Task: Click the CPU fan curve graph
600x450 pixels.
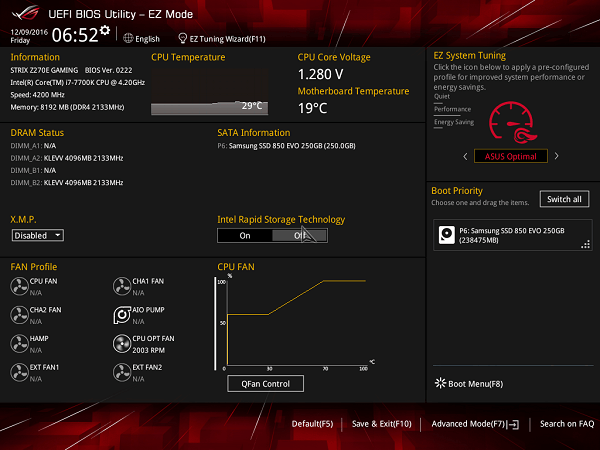Action: pyautogui.click(x=295, y=323)
